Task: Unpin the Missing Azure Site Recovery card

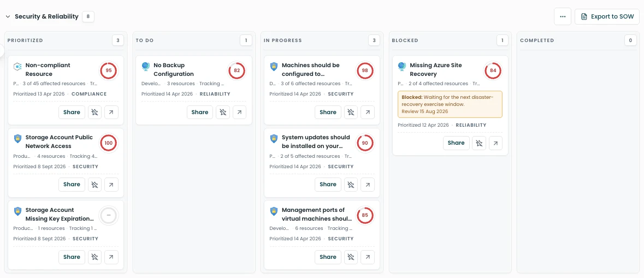Action: coord(479,143)
